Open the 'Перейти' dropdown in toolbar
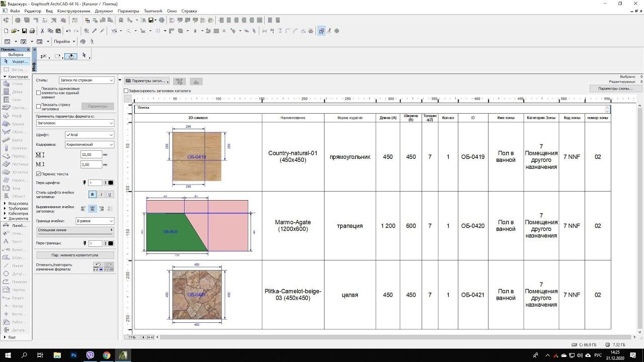The width and height of the screenshot is (644, 362). coord(64,42)
